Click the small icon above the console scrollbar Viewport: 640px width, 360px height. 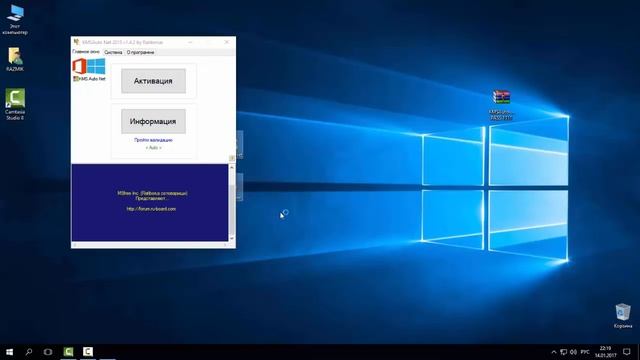(231, 158)
